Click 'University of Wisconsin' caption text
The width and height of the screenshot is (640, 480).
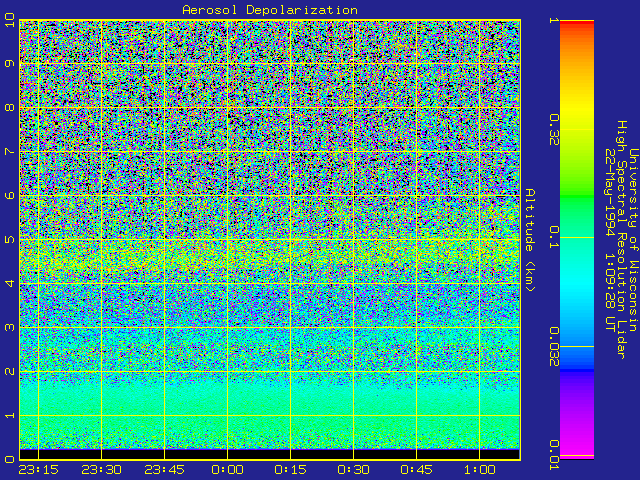(x=633, y=240)
